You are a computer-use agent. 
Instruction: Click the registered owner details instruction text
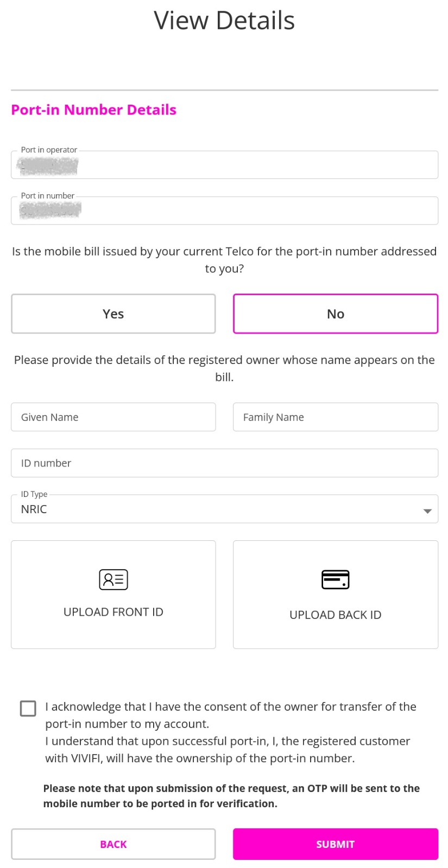pyautogui.click(x=224, y=368)
